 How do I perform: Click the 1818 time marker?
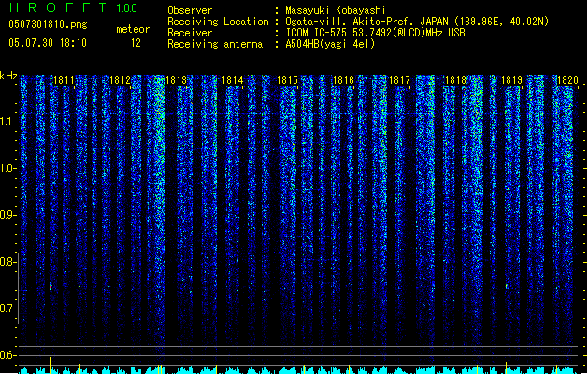coord(455,80)
